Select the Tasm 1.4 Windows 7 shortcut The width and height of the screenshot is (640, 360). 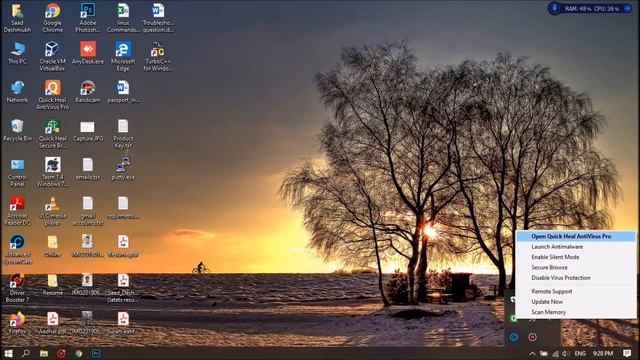[x=53, y=172]
